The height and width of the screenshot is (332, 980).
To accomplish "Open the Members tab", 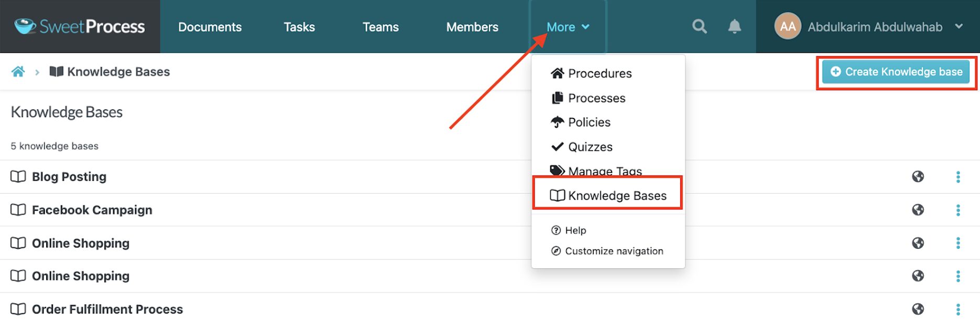I will tap(472, 27).
